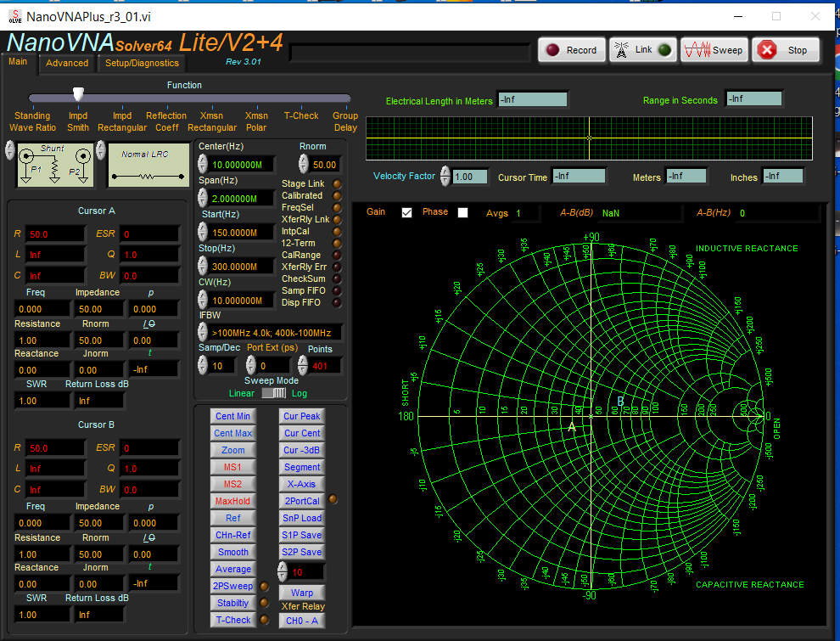Click the MS2 marker button
This screenshot has height=641, width=840.
[233, 484]
